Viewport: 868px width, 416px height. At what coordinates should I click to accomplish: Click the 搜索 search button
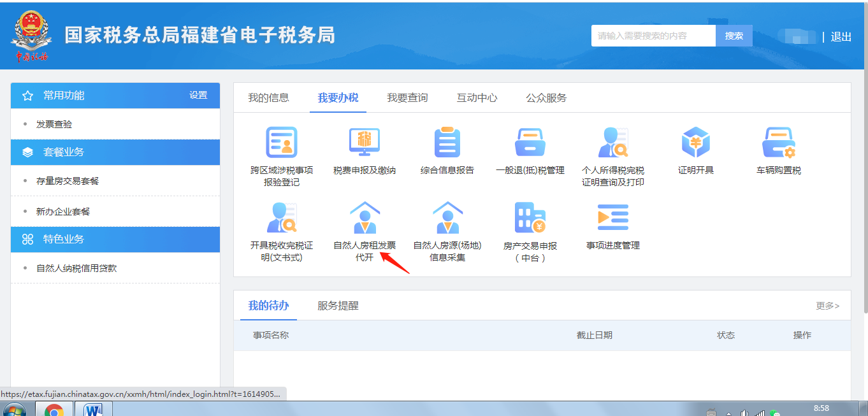click(734, 36)
